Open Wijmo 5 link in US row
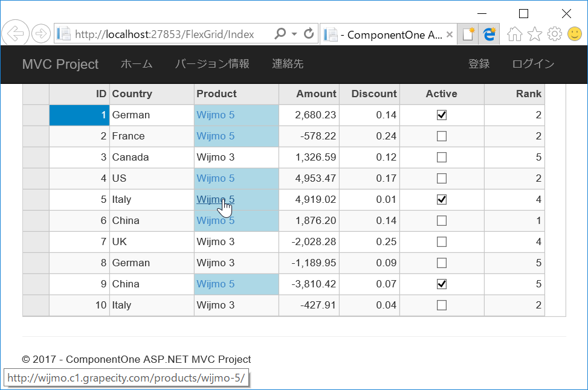588x390 pixels. (x=215, y=178)
